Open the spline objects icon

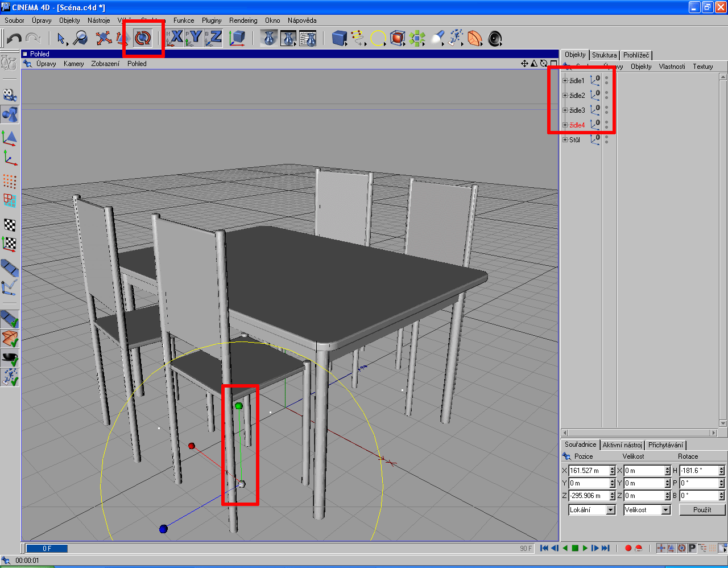coord(358,38)
